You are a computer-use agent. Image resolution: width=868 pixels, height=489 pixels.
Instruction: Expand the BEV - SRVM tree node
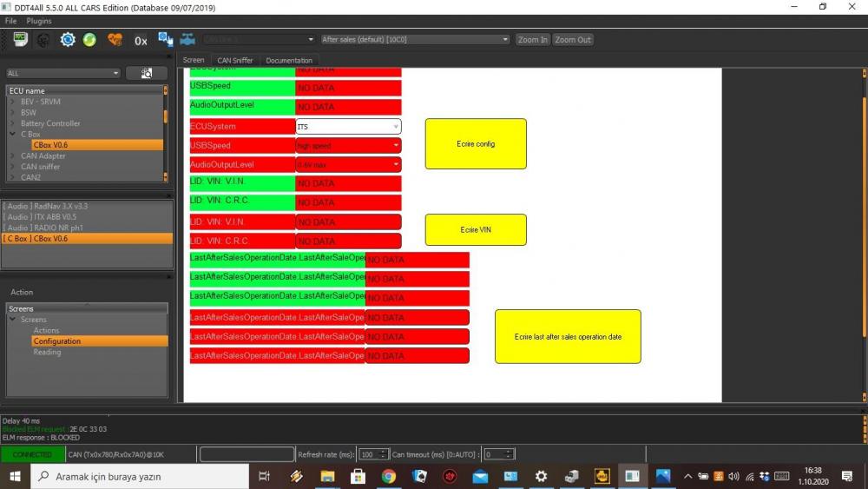(x=13, y=102)
